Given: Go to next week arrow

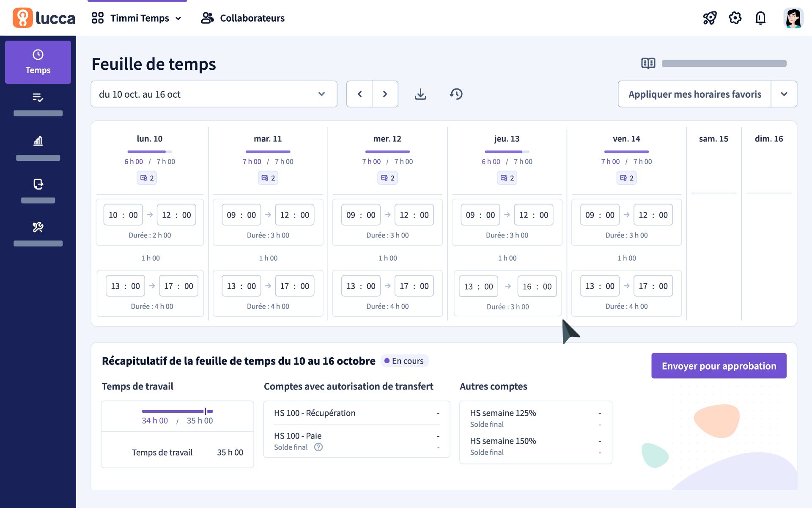Looking at the screenshot, I should click(x=385, y=94).
